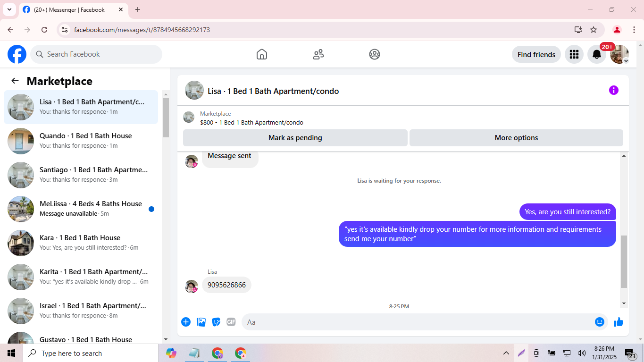Screen dimensions: 644x362
Task: Choose a sticker from the sticker icon
Action: pyautogui.click(x=216, y=322)
